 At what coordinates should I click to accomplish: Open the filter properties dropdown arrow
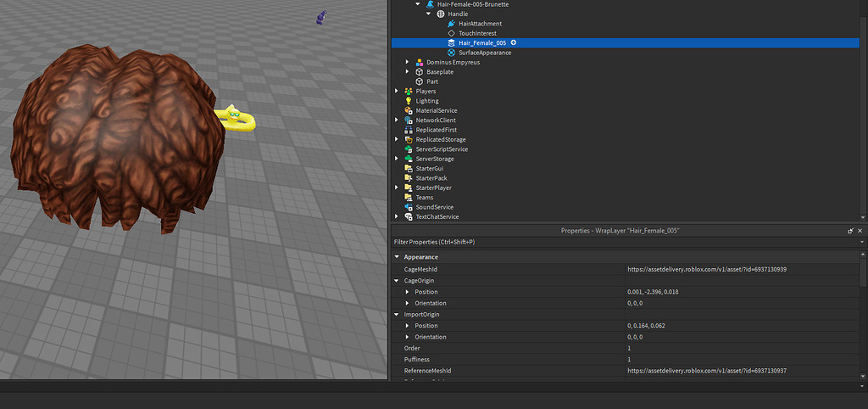[x=861, y=242]
